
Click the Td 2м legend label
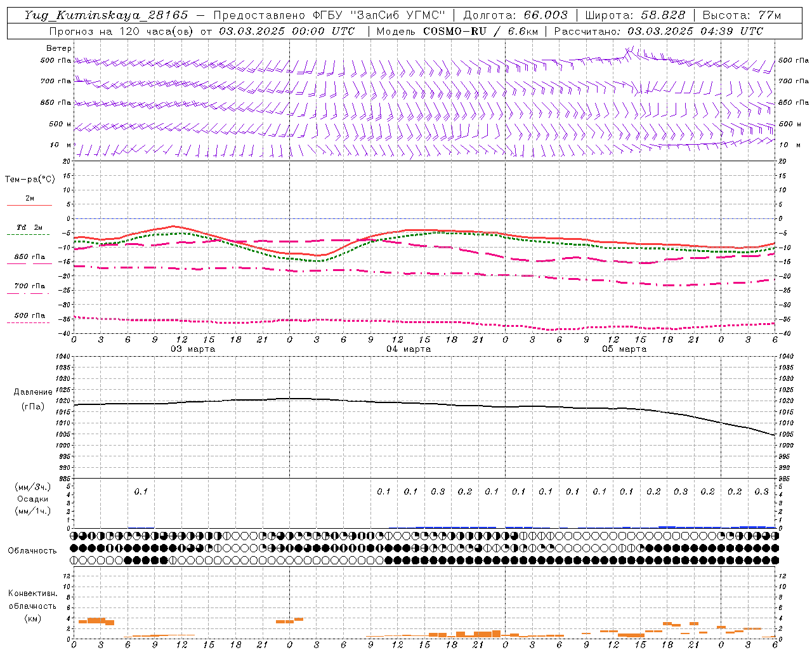click(x=30, y=227)
